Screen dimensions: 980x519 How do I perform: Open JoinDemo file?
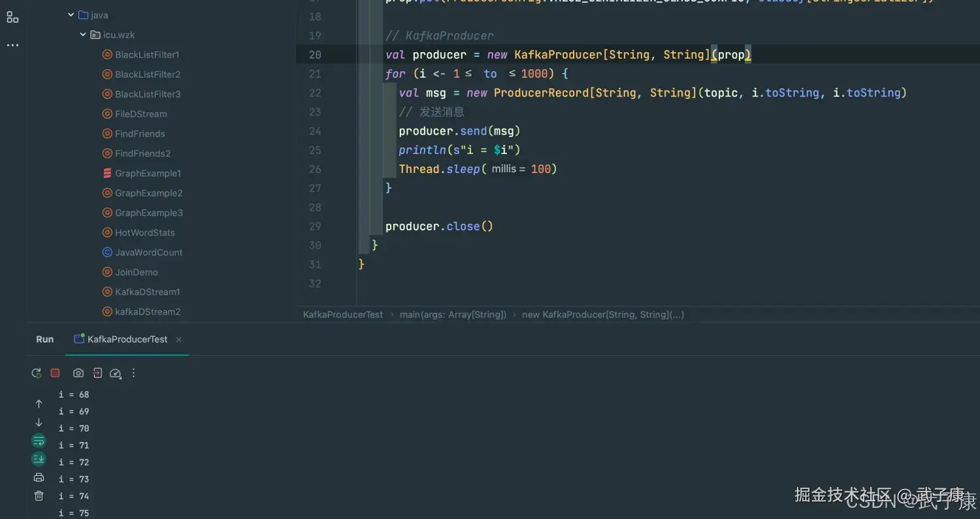pos(137,272)
